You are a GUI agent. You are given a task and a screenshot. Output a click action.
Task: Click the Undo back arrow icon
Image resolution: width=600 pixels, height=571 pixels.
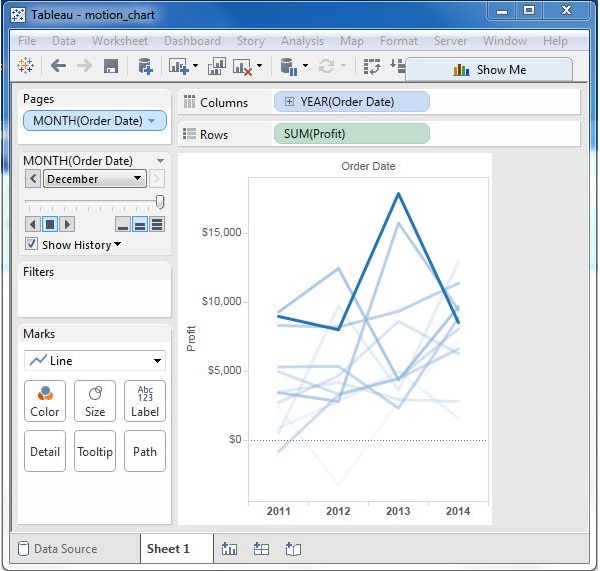click(58, 66)
